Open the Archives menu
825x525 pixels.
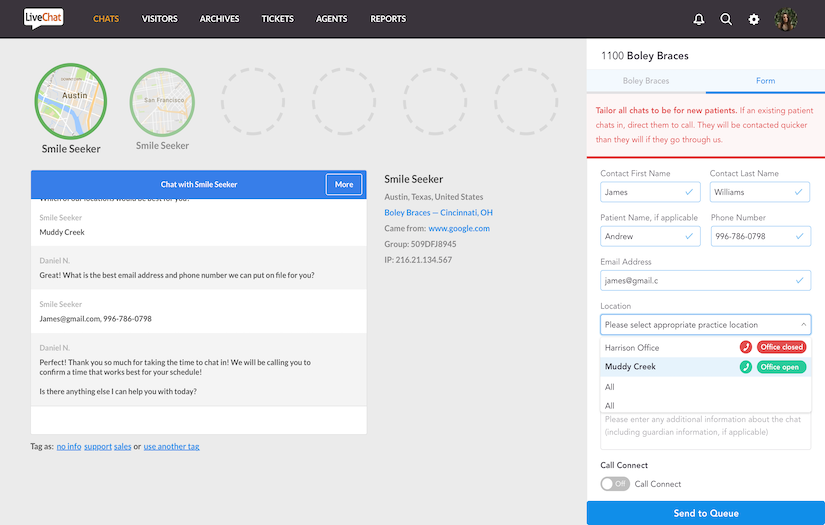(219, 19)
